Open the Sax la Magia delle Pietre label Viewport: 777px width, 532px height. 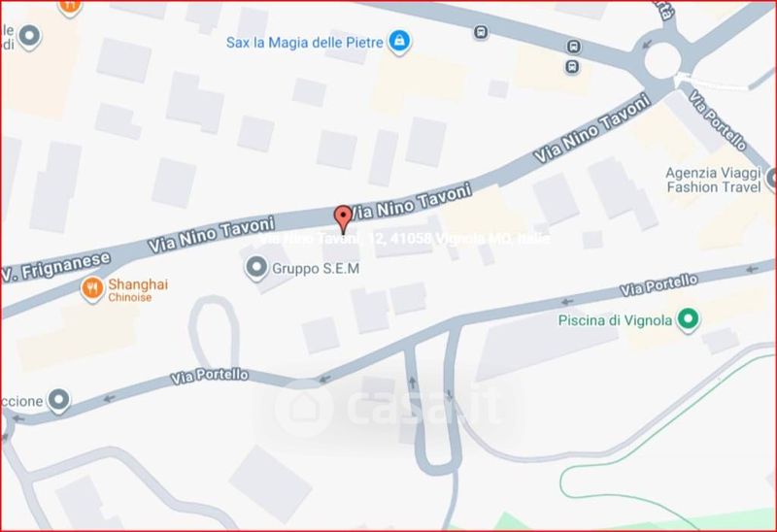coord(304,43)
